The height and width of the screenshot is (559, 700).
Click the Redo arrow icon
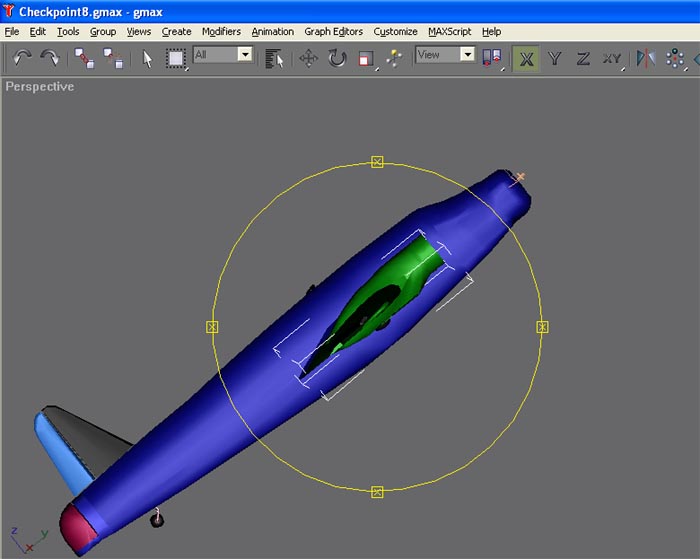click(x=49, y=58)
